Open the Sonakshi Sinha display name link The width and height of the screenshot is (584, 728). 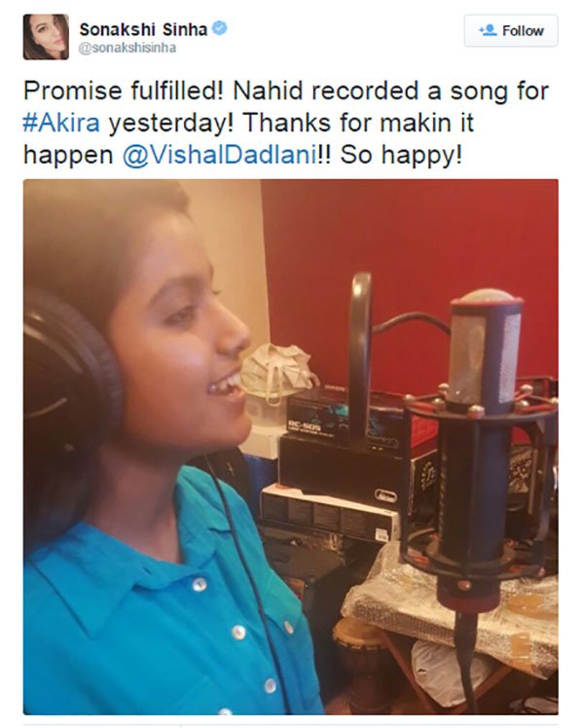pos(143,29)
